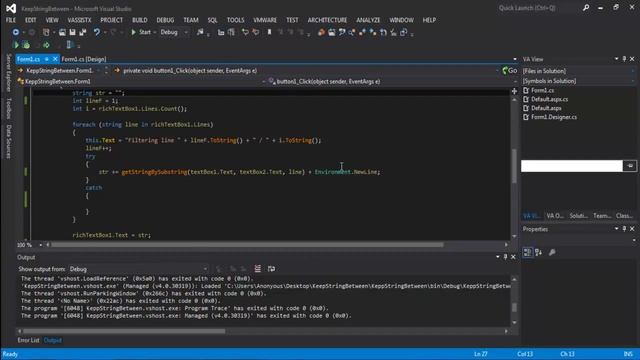Click the Categorized icon in Properties
The width and height of the screenshot is (640, 360).
coord(527,253)
